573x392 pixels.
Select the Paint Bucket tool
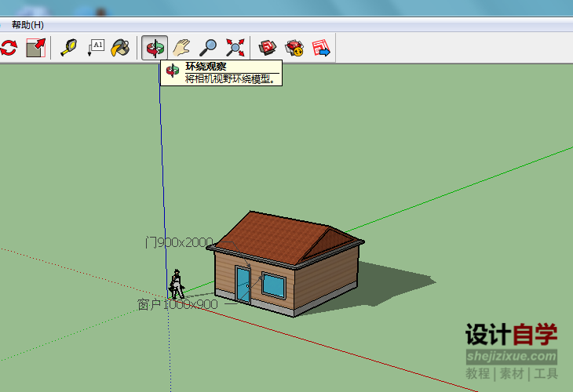(x=120, y=48)
